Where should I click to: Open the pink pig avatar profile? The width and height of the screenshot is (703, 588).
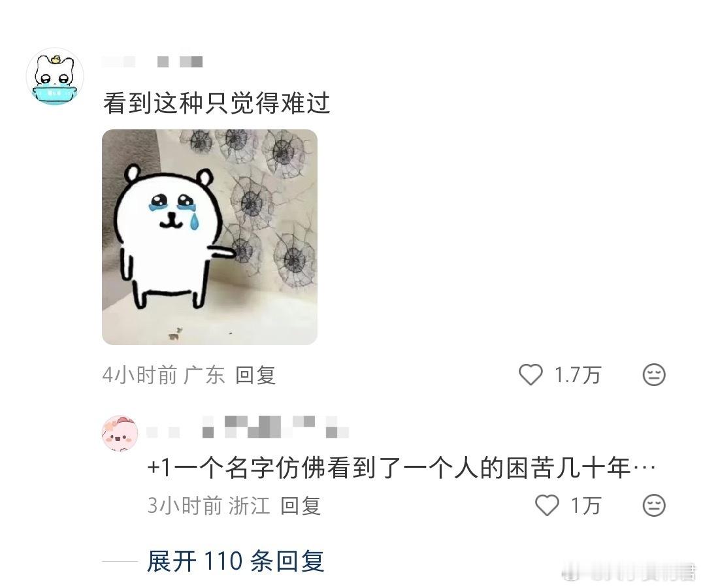click(x=120, y=433)
